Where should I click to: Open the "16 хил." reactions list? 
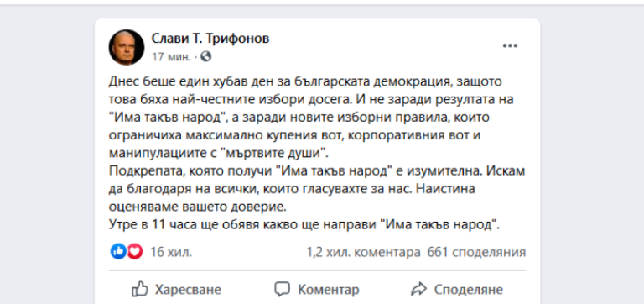pyautogui.click(x=171, y=252)
